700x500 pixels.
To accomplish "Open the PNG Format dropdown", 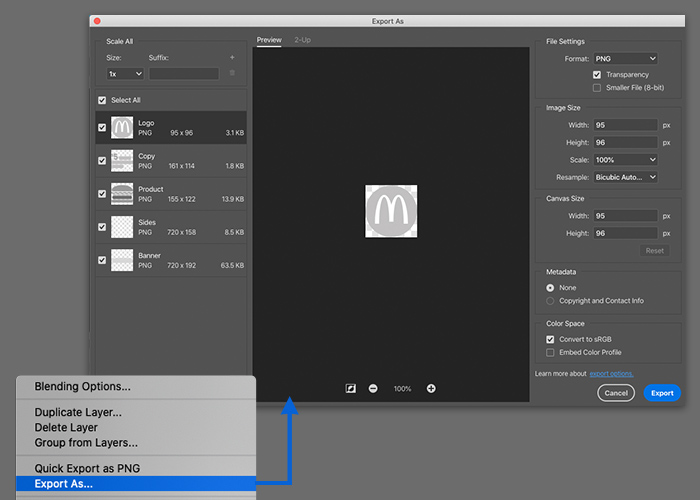I will (625, 58).
